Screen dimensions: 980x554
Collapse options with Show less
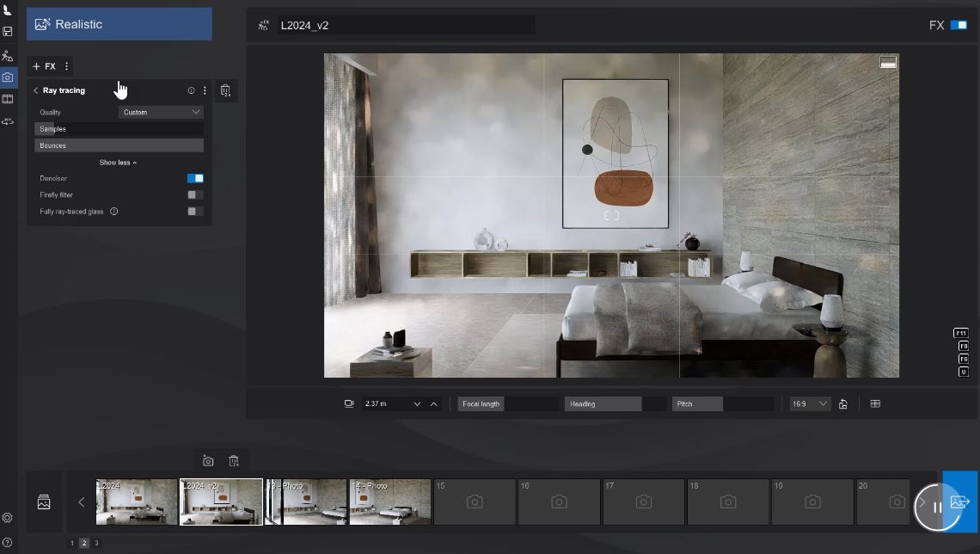tap(118, 163)
